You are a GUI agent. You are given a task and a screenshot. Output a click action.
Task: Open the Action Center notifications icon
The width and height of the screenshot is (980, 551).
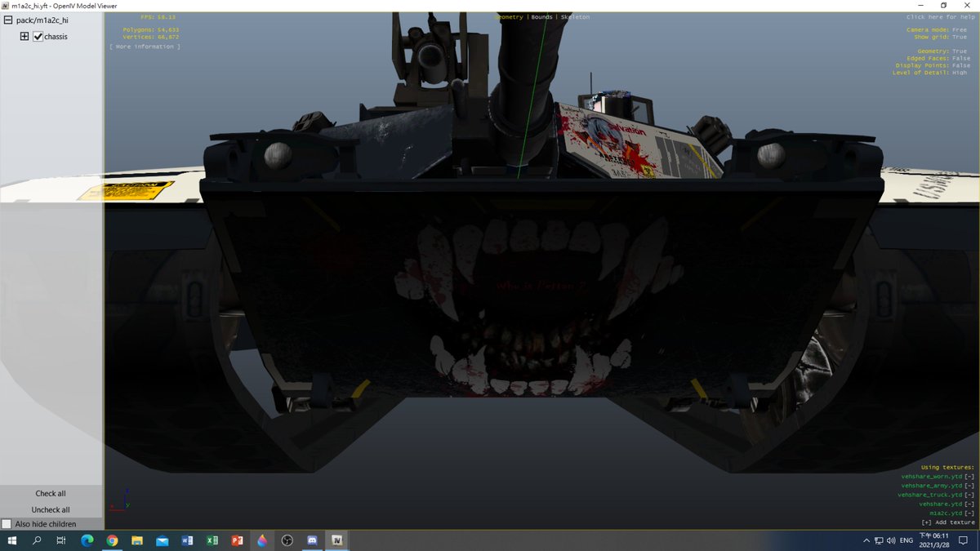(964, 540)
